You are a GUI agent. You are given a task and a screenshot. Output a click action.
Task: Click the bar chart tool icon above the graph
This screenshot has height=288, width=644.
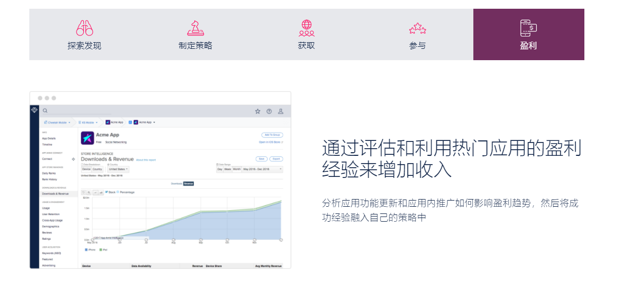(x=101, y=192)
